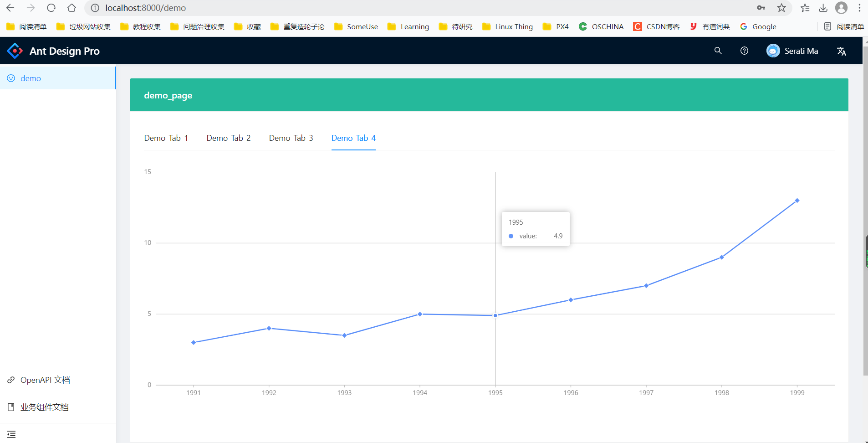Click the 1993 x-axis label
The height and width of the screenshot is (443, 868).
coord(344,393)
